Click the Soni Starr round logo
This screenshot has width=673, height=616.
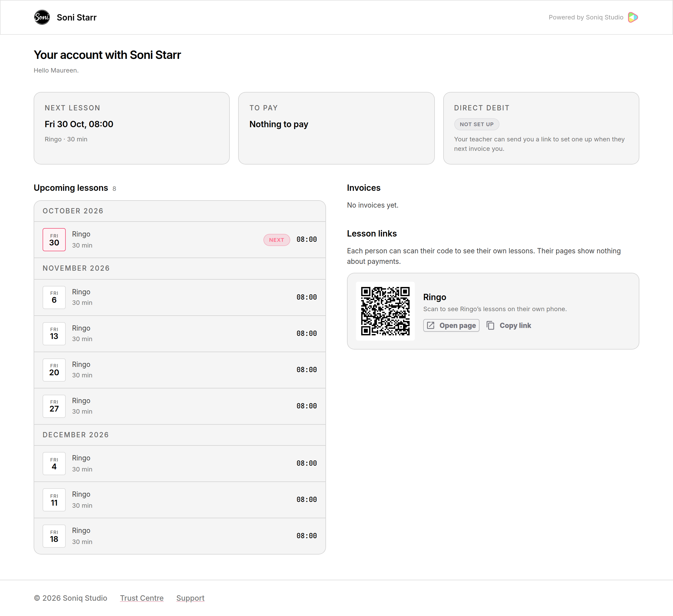pyautogui.click(x=42, y=17)
